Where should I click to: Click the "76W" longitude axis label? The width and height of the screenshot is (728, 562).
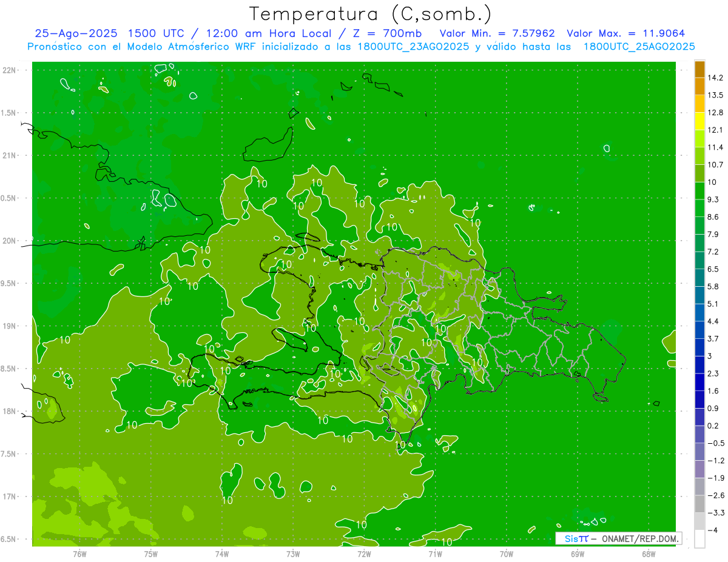click(79, 554)
